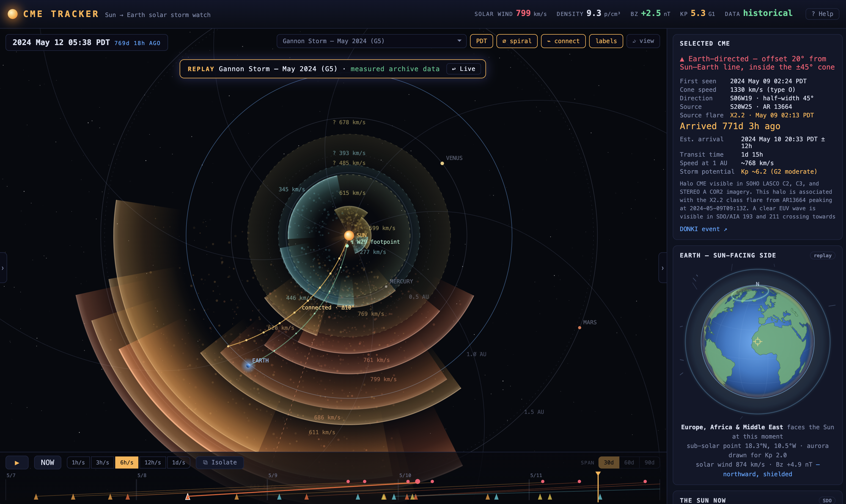Click the "Kp ~6.2 (G2 moderate)" storm potential

[x=779, y=172]
